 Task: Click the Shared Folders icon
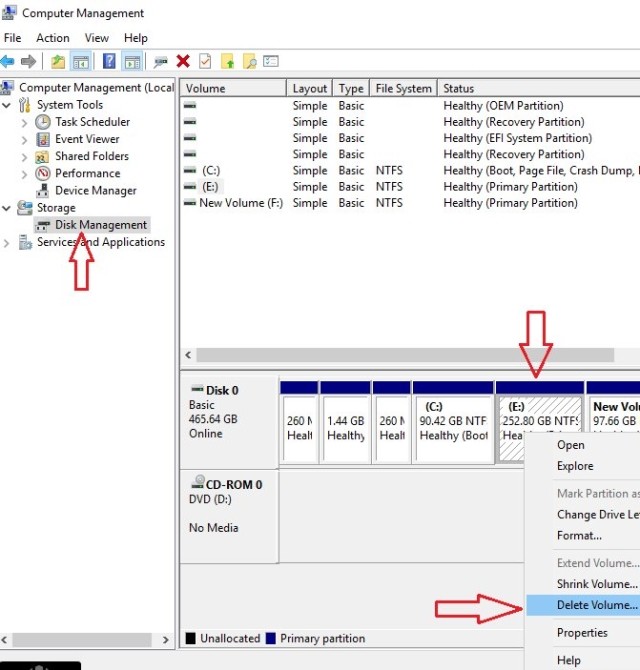tap(42, 157)
